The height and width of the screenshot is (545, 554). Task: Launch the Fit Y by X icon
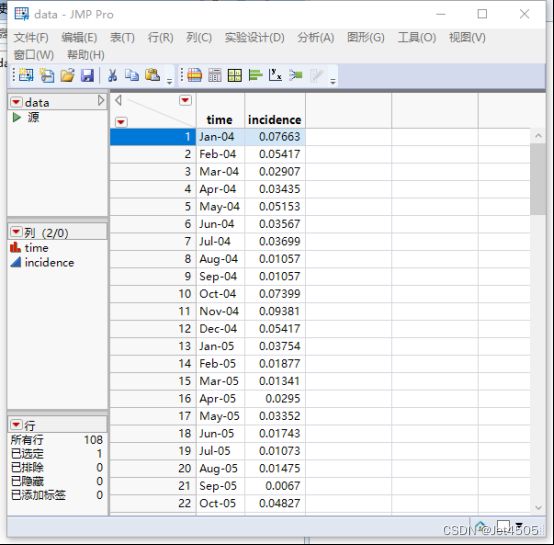275,75
